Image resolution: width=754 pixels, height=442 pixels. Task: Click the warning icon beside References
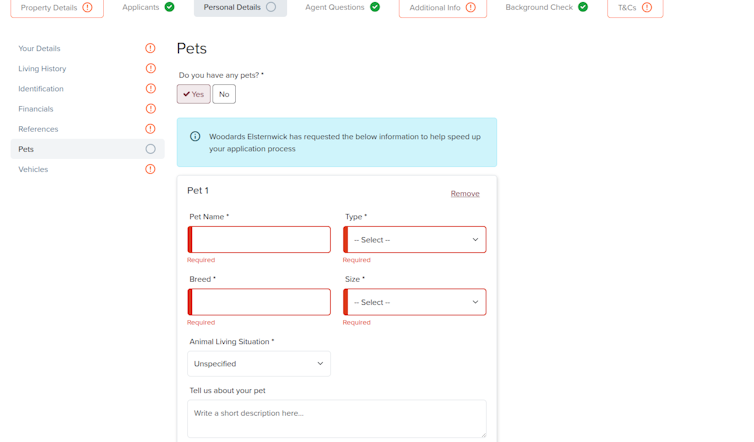point(150,128)
